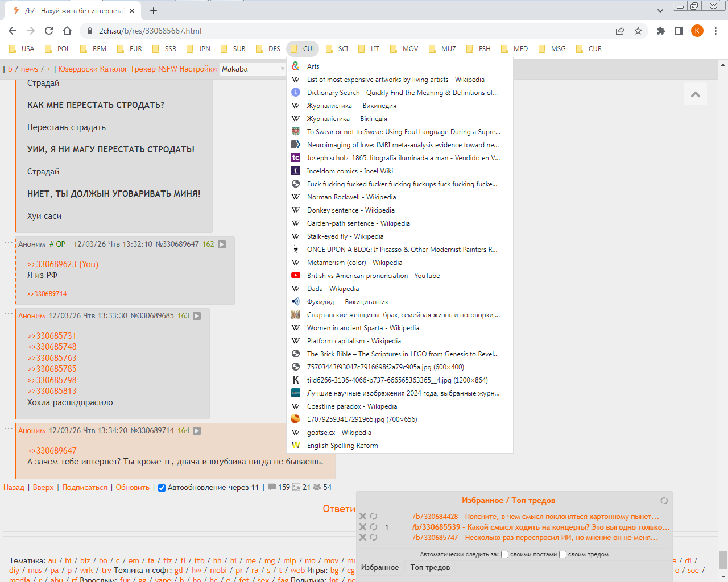Open the Chrome three-dot menu

pos(715,31)
